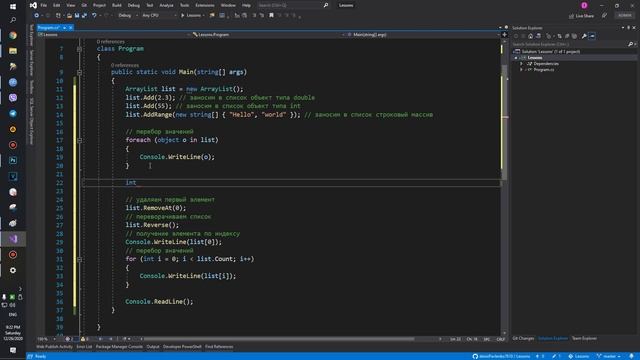640x360 pixels.
Task: Open Telegram from the taskbar
Action: click(x=13, y=113)
